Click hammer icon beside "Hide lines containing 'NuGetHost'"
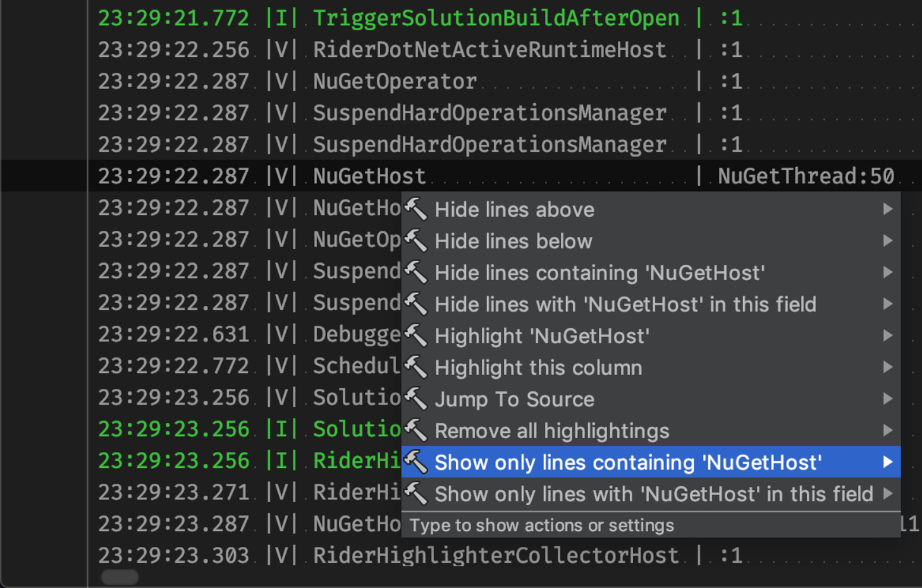This screenshot has height=588, width=922. coord(415,272)
